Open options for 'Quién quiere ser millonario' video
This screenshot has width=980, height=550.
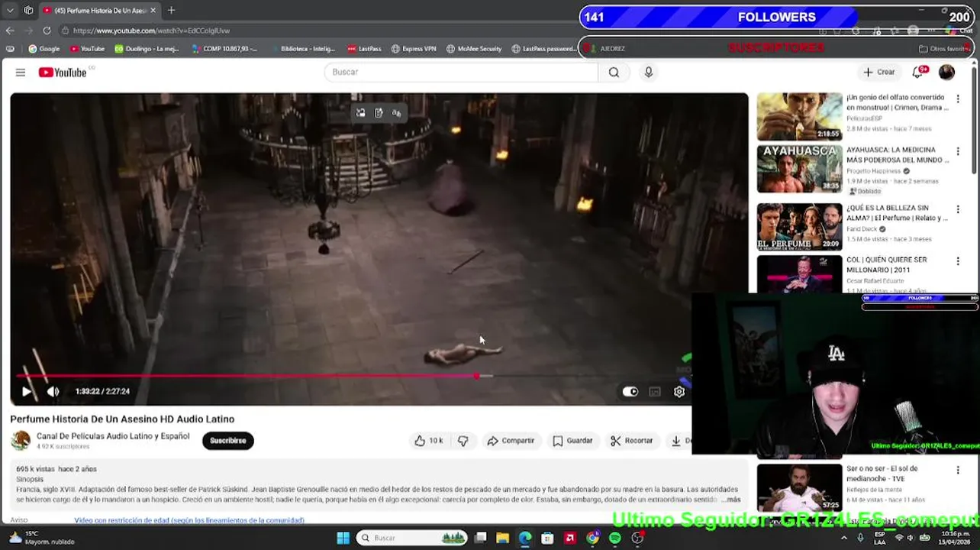pyautogui.click(x=958, y=261)
